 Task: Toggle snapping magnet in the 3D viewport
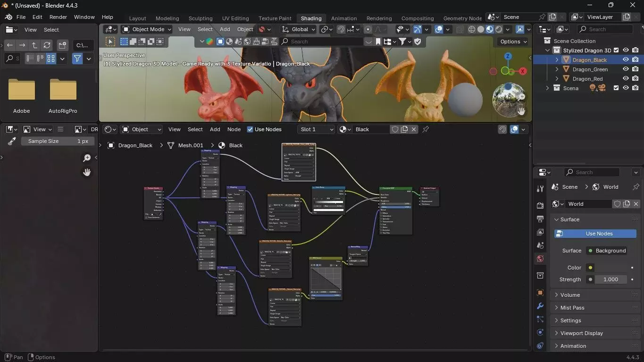tap(341, 29)
